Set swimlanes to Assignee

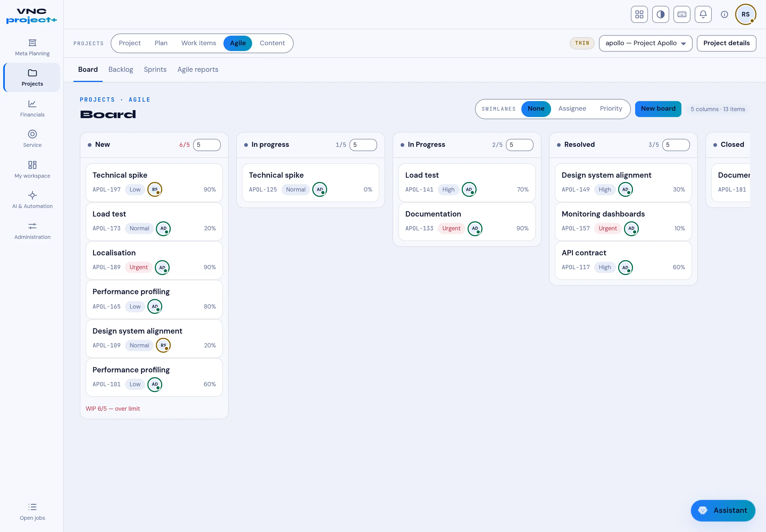(572, 109)
